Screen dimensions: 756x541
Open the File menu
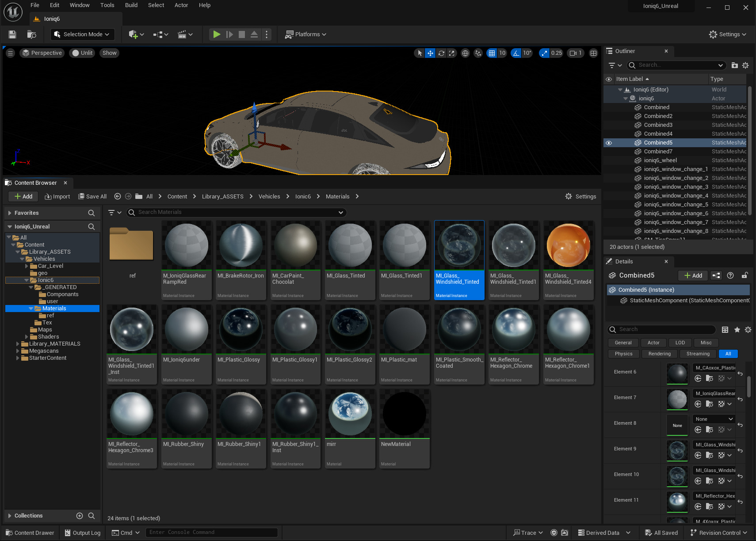click(35, 5)
